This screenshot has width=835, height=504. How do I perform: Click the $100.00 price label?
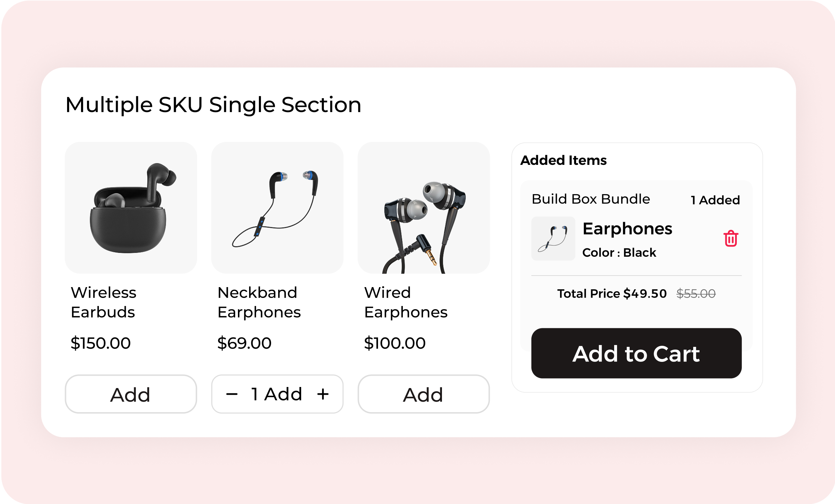point(395,343)
